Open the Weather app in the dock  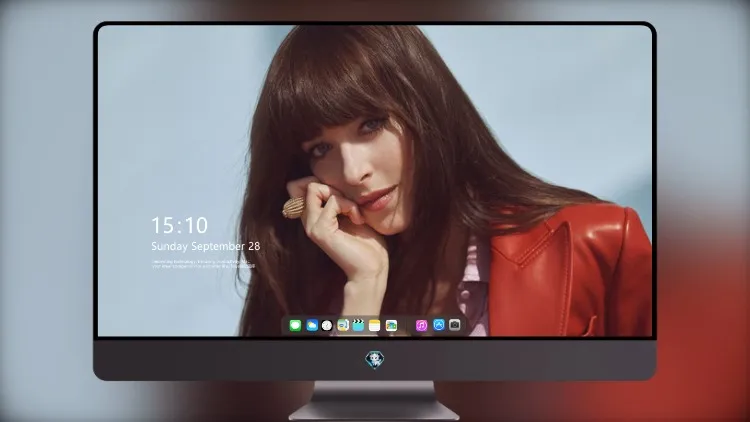point(311,325)
